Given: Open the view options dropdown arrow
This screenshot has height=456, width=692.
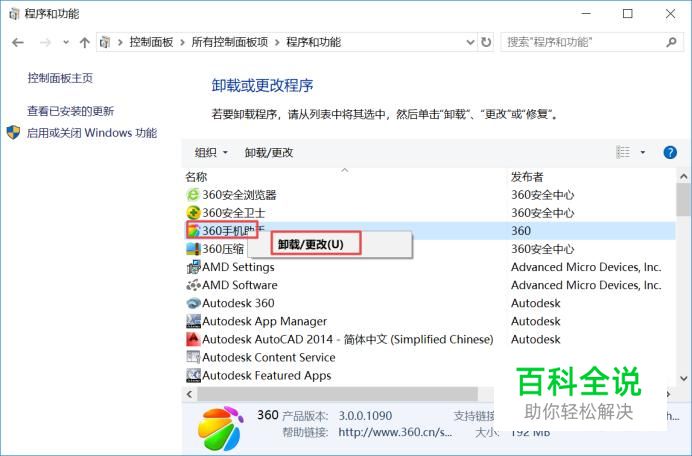Looking at the screenshot, I should 643,152.
